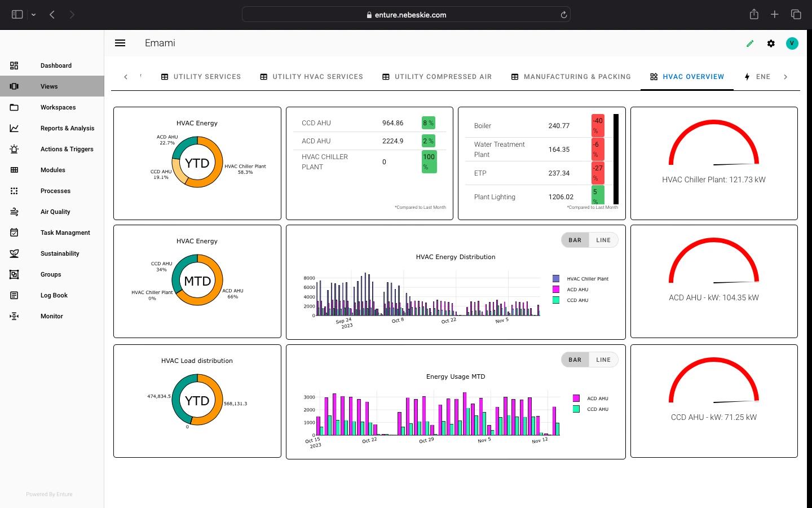This screenshot has width=812, height=508.
Task: Open the Utility Compressed Air tab
Action: click(x=436, y=77)
